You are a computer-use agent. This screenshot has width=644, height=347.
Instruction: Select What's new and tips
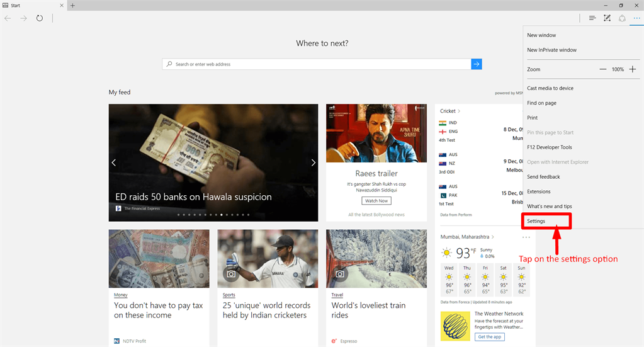(x=549, y=207)
